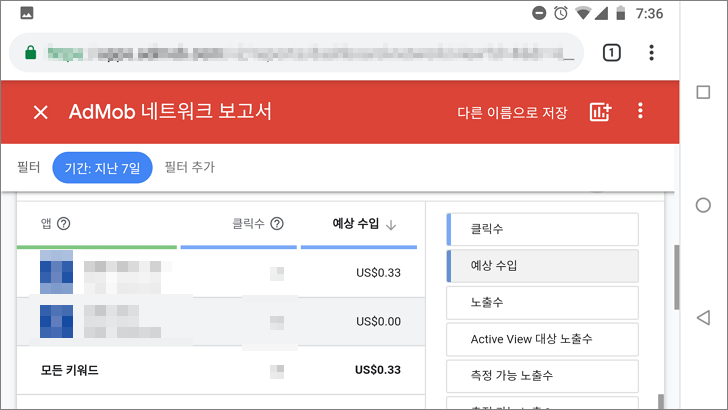Image resolution: width=728 pixels, height=410 pixels.
Task: Select the app row with US$0.00 revenue
Action: [221, 322]
